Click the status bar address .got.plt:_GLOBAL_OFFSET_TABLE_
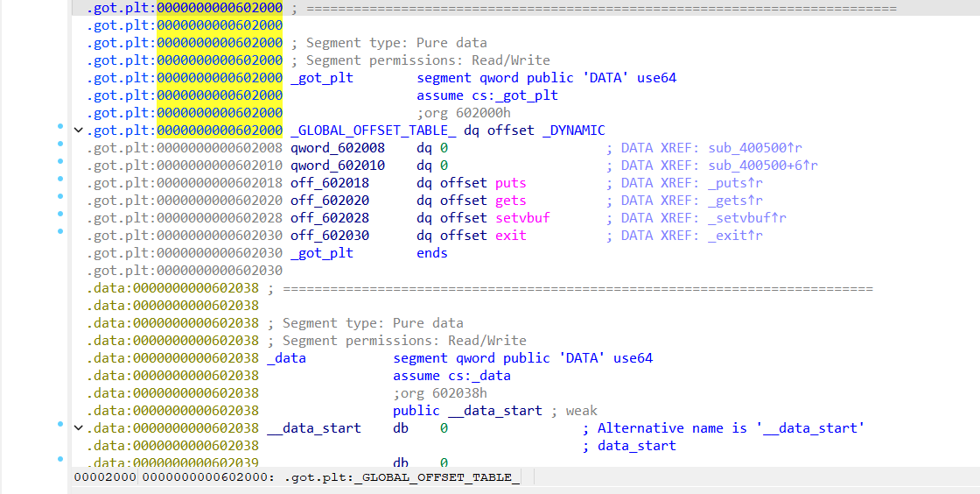This screenshot has height=494, width=980. click(402, 476)
